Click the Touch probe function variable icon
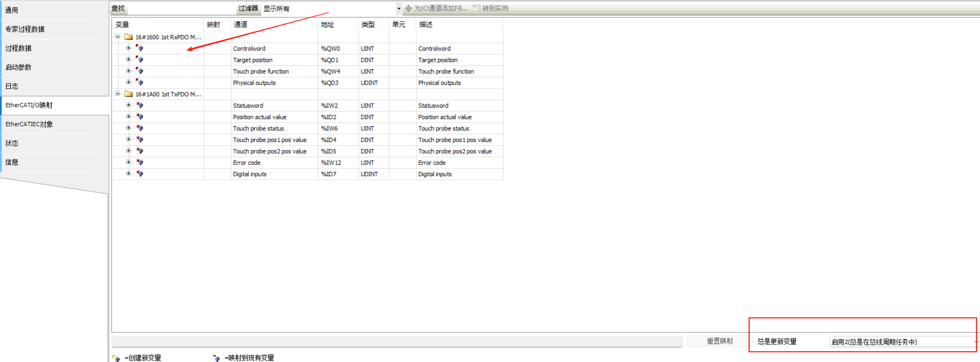The image size is (980, 362). 140,71
